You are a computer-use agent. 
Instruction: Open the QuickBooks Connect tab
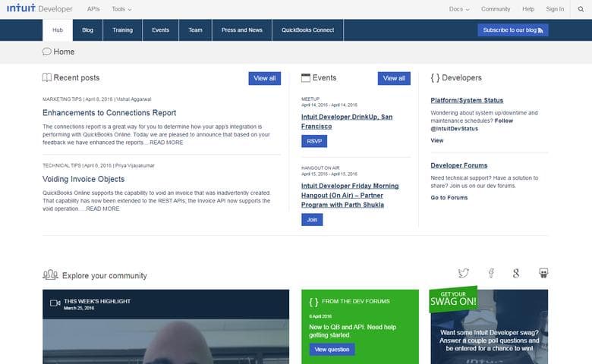tap(307, 30)
